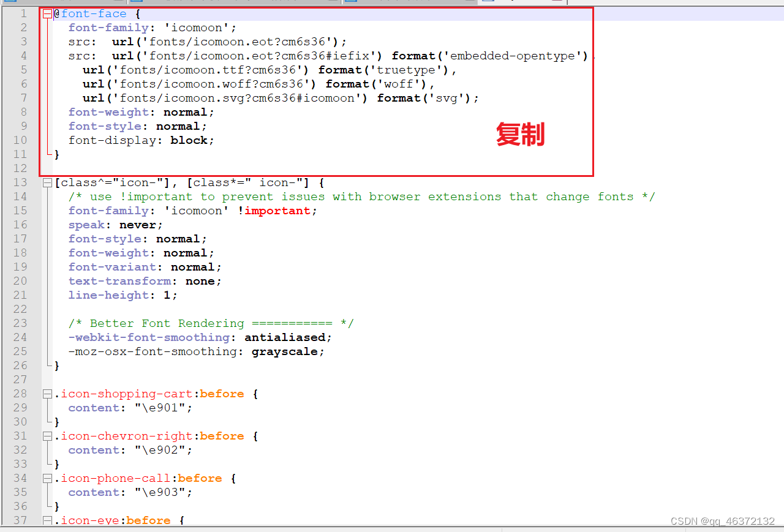Collapse the .icon-eye rule fold marker
This screenshot has width=784, height=532.
pyautogui.click(x=48, y=520)
